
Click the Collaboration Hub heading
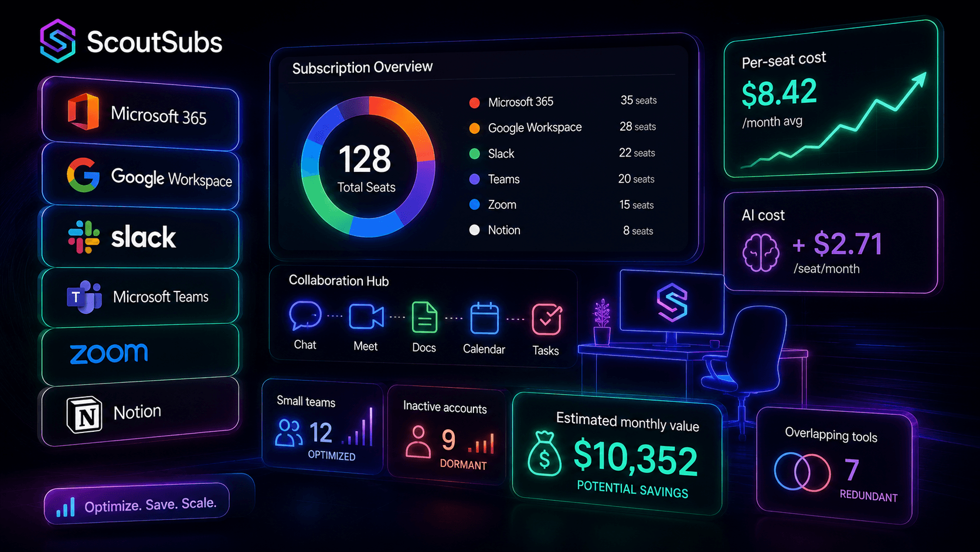[x=339, y=280]
